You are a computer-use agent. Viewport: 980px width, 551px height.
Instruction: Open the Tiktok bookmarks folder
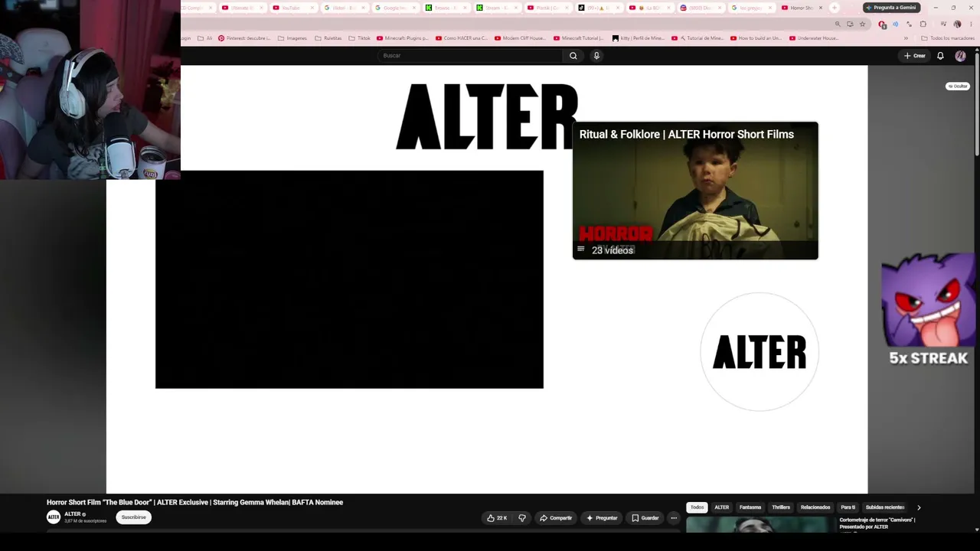coord(359,38)
